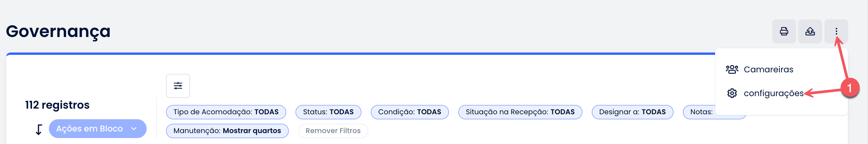The image size is (868, 144).
Task: Click the Condição: TODAS filter chip
Action: click(410, 112)
